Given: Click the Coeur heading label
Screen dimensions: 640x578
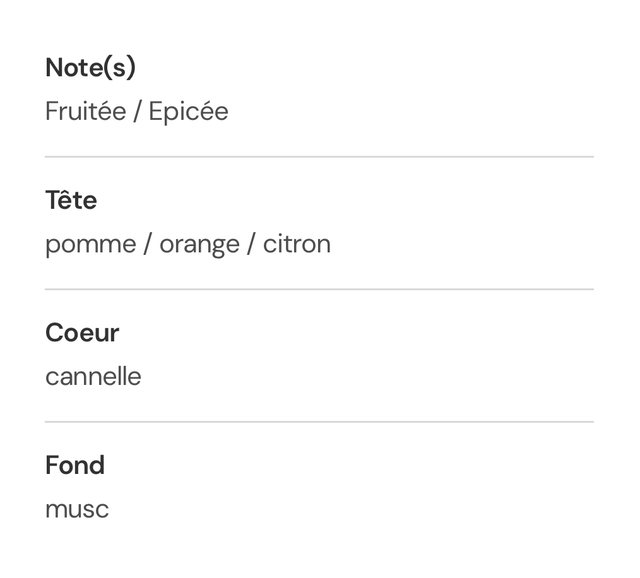Looking at the screenshot, I should (82, 333).
